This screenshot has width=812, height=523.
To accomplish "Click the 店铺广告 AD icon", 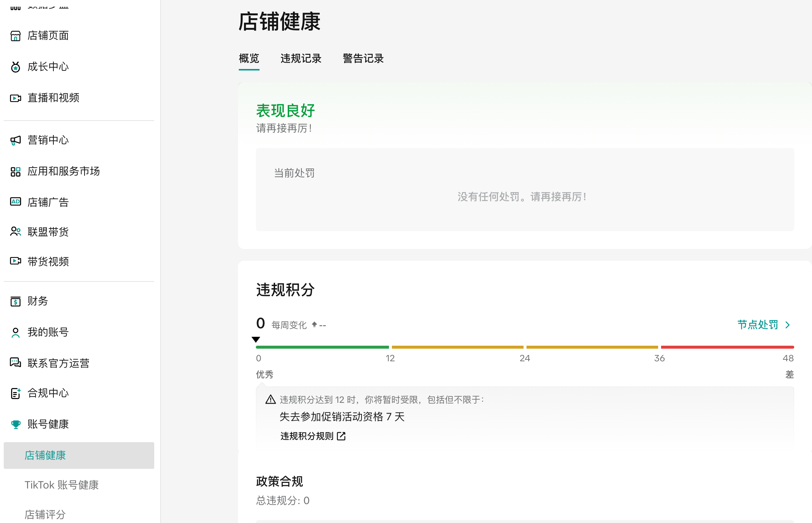I will coord(16,202).
